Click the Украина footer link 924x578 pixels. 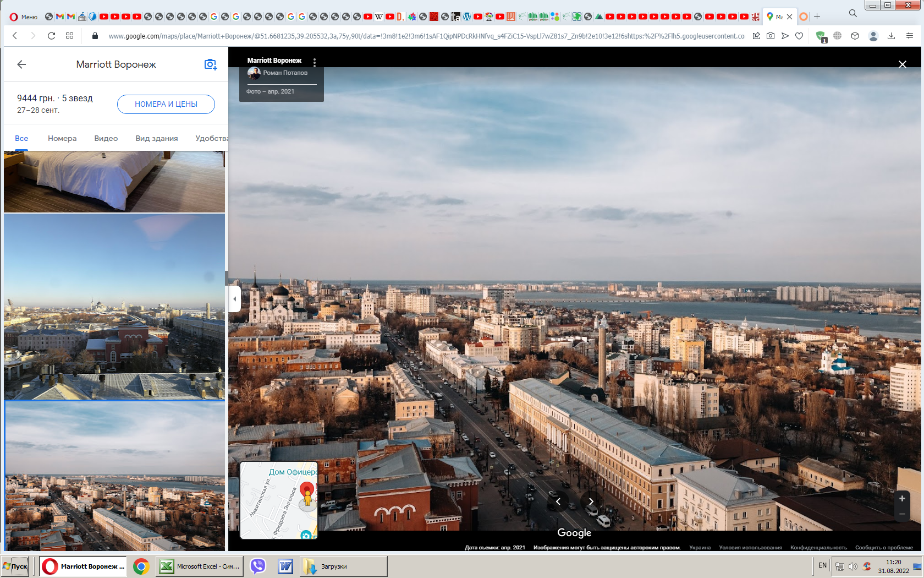pos(700,548)
